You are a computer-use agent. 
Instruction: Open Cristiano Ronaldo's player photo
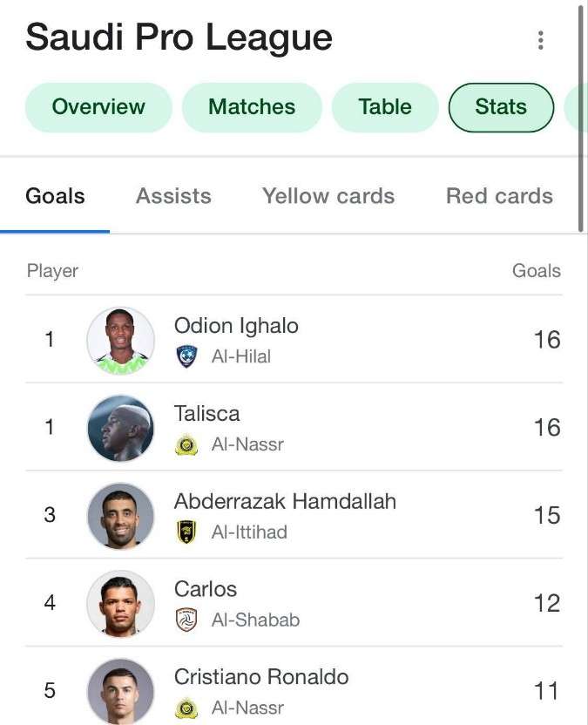[121, 690]
